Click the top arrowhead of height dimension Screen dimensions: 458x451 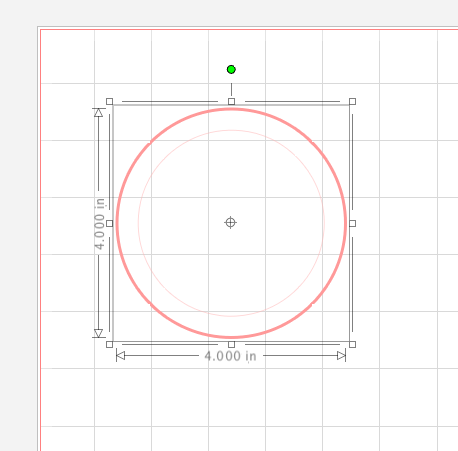tap(98, 113)
